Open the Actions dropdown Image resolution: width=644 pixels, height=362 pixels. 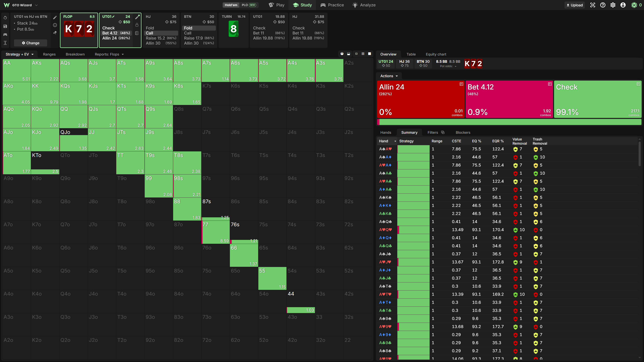click(x=389, y=76)
